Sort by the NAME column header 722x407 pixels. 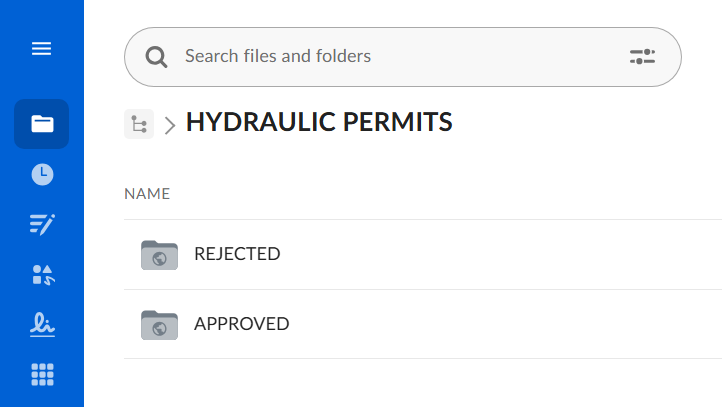click(x=147, y=194)
